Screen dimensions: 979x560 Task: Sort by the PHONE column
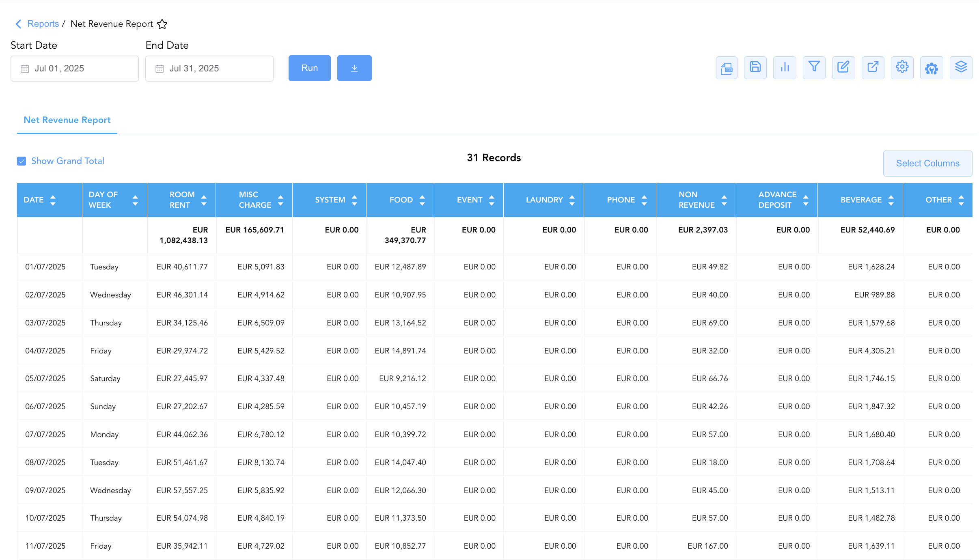pyautogui.click(x=644, y=200)
